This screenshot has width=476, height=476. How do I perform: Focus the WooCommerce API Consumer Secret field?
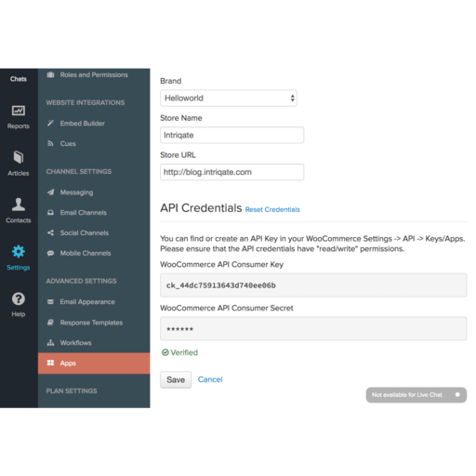click(313, 329)
